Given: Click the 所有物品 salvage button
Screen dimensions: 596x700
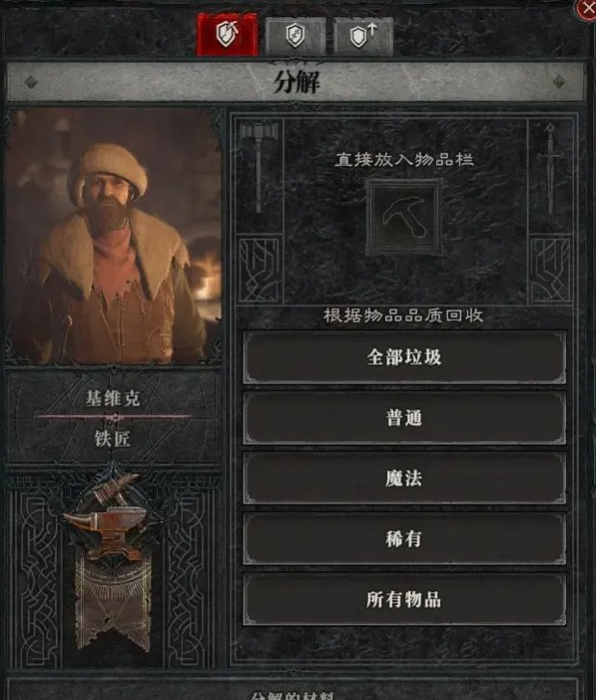Looking at the screenshot, I should tap(404, 600).
